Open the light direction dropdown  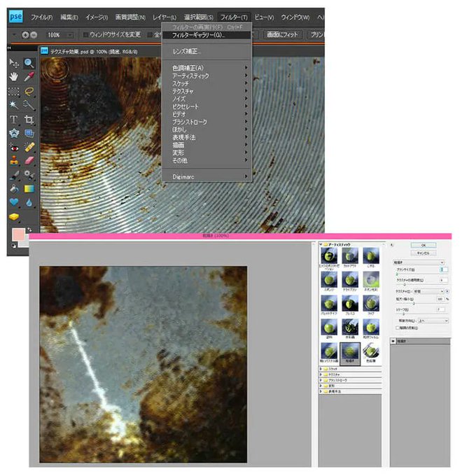pyautogui.click(x=433, y=321)
